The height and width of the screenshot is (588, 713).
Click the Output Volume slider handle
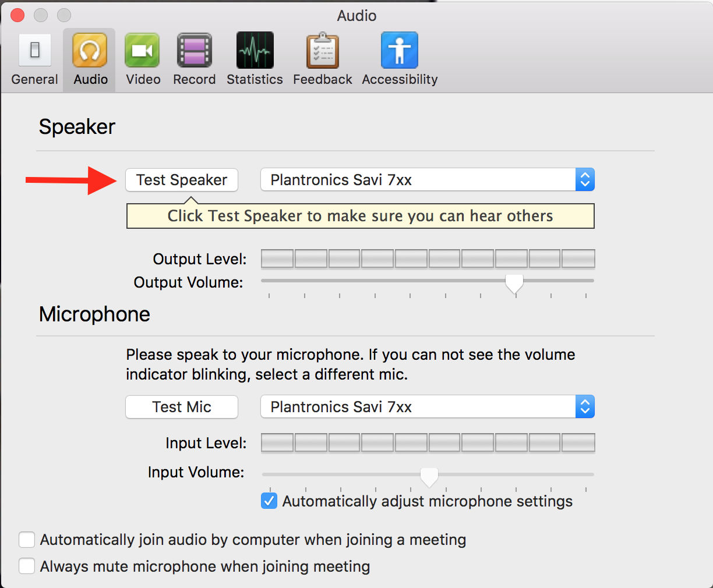[514, 283]
